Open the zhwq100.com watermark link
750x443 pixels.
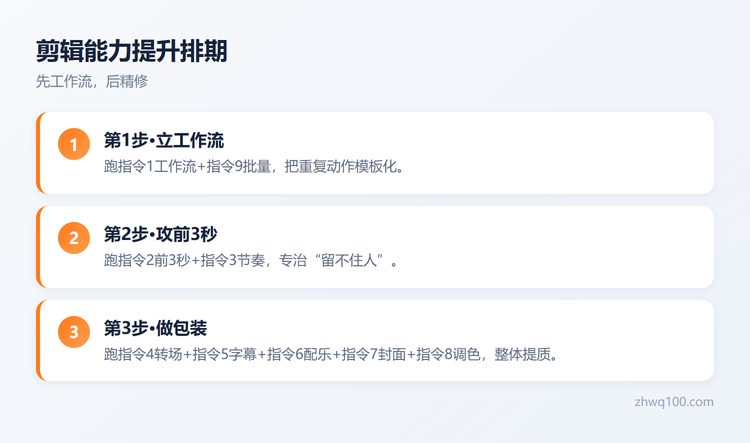click(674, 402)
